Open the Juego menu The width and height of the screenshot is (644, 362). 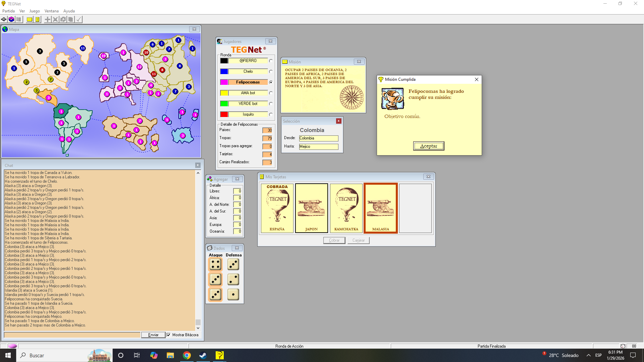[x=35, y=11]
